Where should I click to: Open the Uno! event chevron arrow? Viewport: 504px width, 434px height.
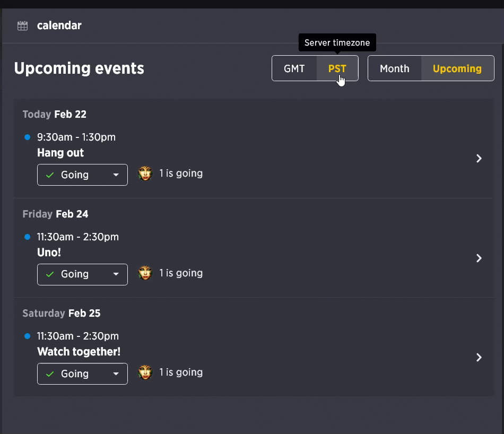479,258
